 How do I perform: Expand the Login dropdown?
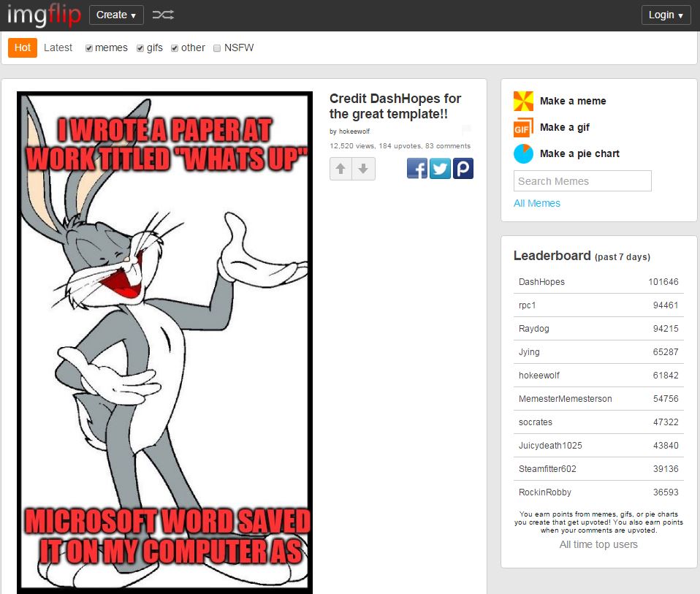pos(666,15)
